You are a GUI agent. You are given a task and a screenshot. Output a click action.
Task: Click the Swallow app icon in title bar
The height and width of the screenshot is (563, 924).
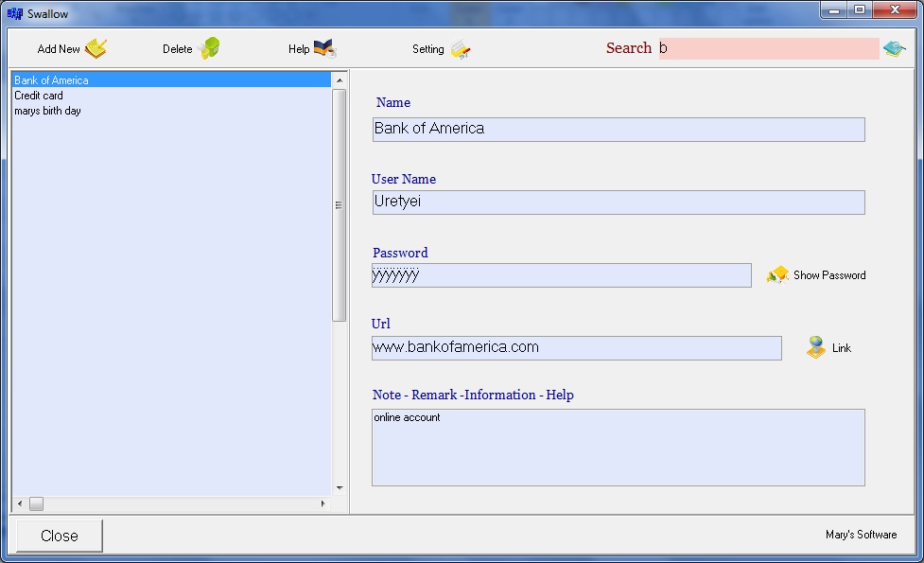coord(15,13)
